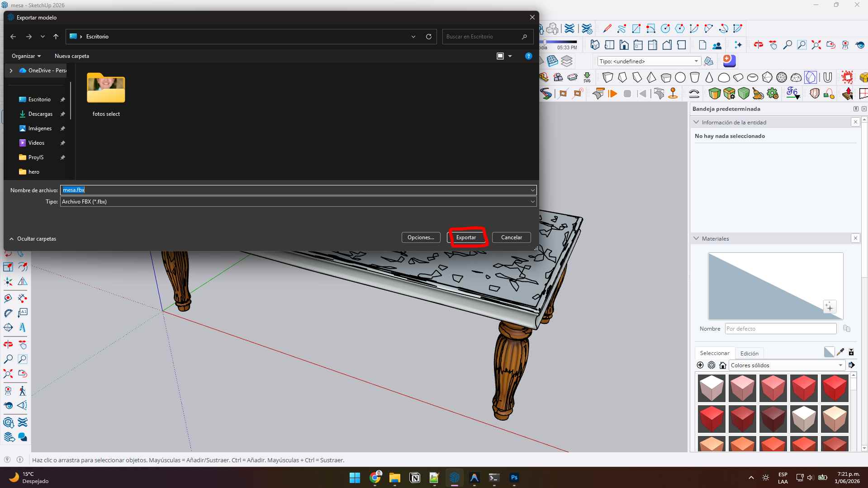The height and width of the screenshot is (488, 868).
Task: Close the Materiales panel
Action: click(855, 238)
